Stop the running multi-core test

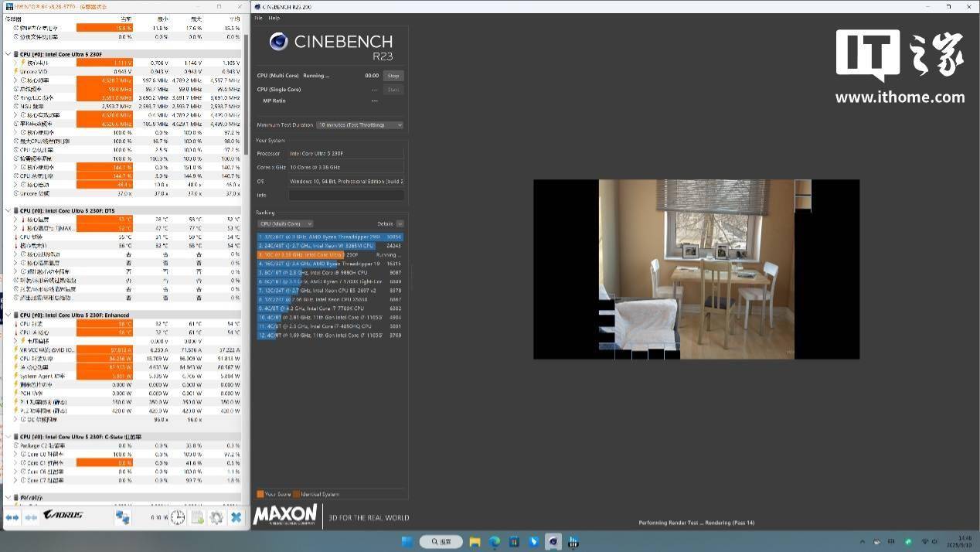393,76
